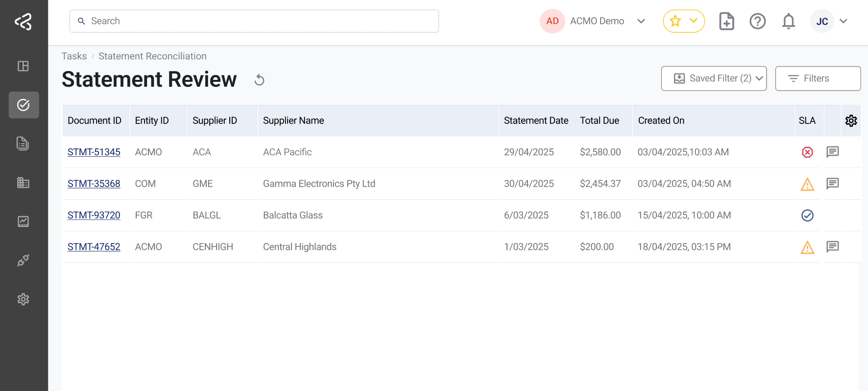Click the SLA check icon for STMT-93720
868x391 pixels.
pos(807,215)
